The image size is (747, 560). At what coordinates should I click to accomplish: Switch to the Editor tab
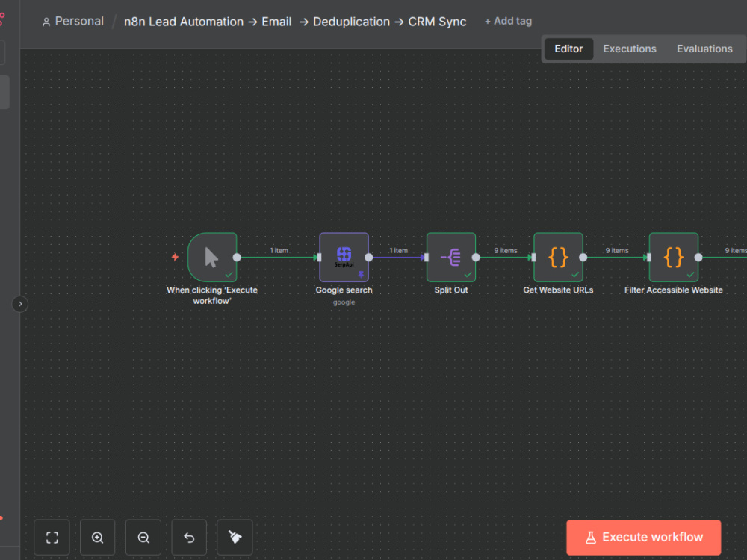568,49
